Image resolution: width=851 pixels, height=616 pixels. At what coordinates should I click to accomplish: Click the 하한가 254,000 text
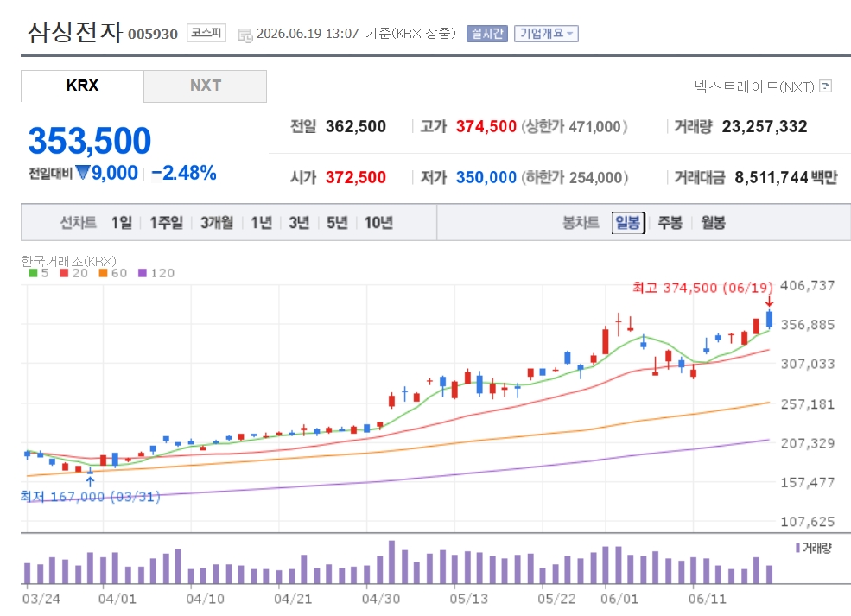pyautogui.click(x=575, y=177)
